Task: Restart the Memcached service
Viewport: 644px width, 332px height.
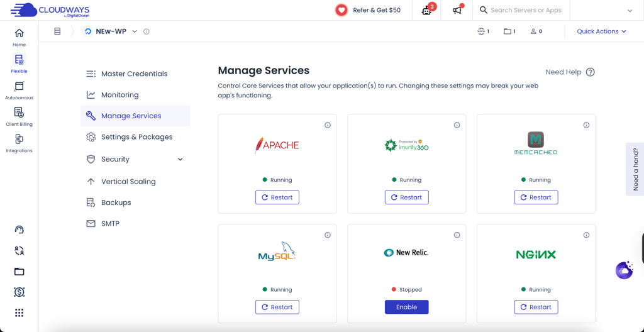Action: [x=536, y=197]
